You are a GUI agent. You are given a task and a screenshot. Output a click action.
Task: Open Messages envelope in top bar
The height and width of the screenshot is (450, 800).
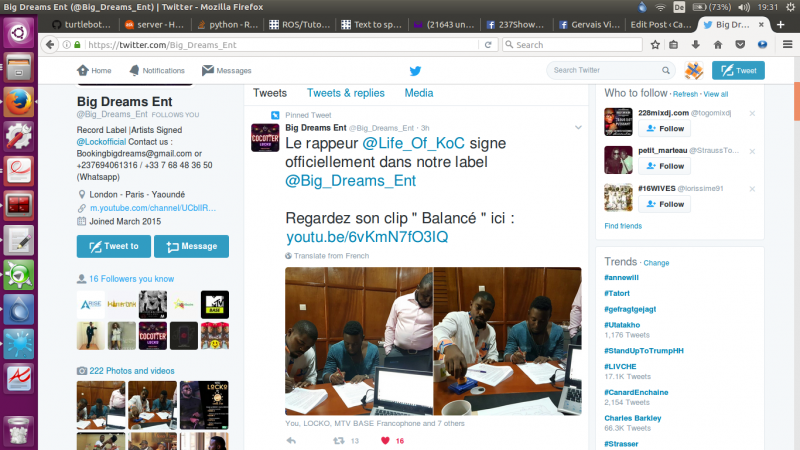[x=226, y=71]
